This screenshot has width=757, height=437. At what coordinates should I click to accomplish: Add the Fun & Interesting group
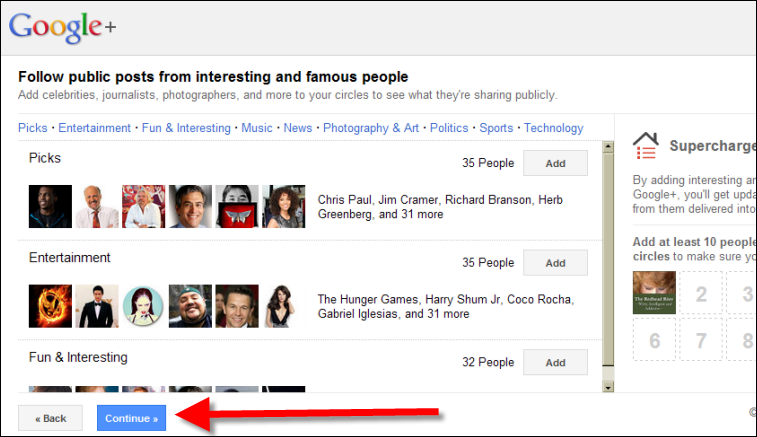click(555, 362)
